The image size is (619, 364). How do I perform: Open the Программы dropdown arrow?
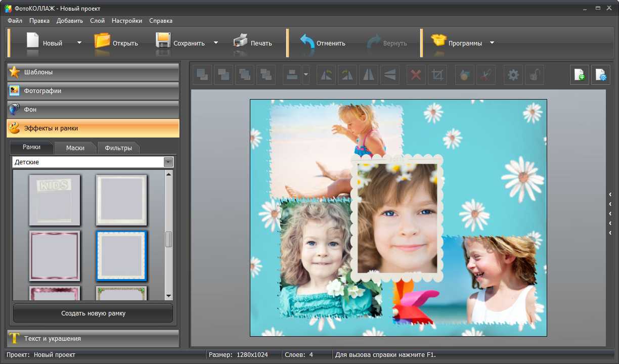(492, 43)
